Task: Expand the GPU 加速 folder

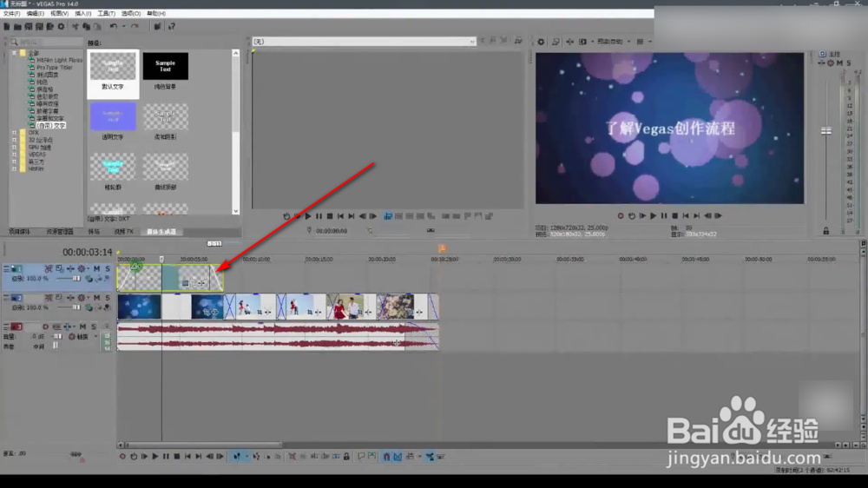Action: [x=15, y=148]
